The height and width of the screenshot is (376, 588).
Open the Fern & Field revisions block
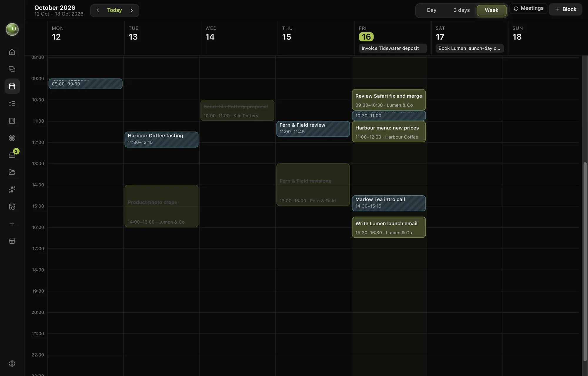point(313,185)
